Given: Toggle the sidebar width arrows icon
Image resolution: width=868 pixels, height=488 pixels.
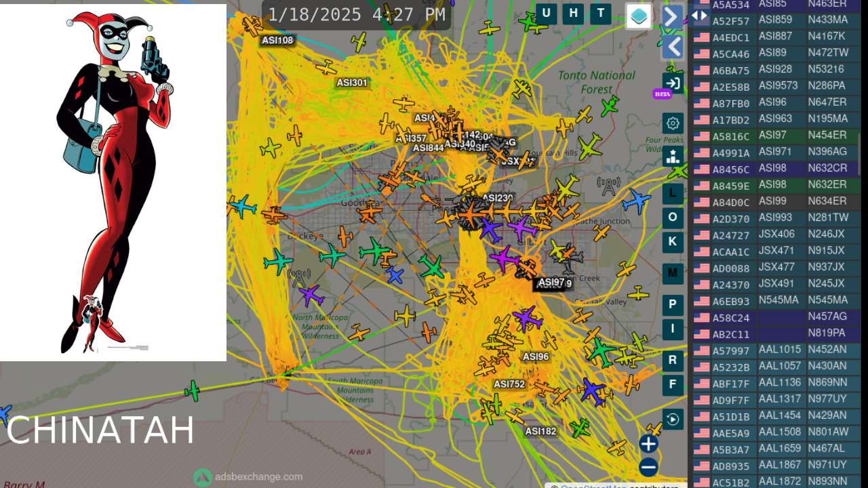Looking at the screenshot, I should click(x=699, y=15).
